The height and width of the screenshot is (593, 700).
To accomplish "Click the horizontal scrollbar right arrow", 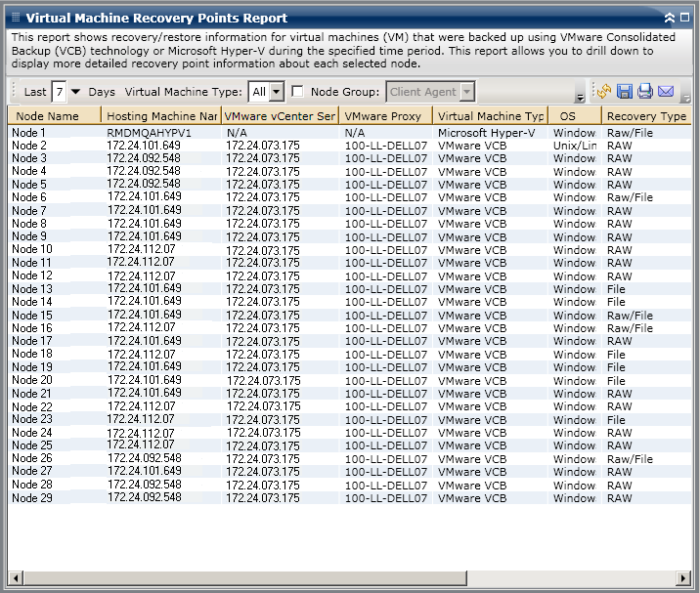I will (x=682, y=577).
